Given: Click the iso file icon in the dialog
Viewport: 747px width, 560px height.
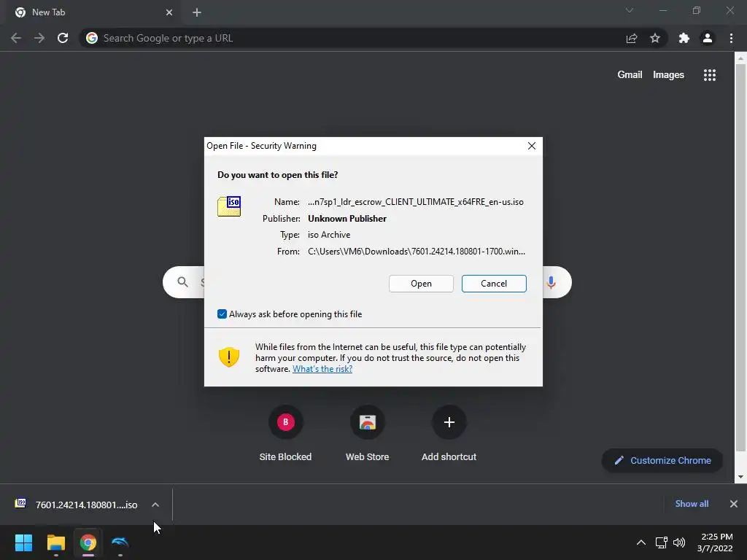Looking at the screenshot, I should [229, 206].
